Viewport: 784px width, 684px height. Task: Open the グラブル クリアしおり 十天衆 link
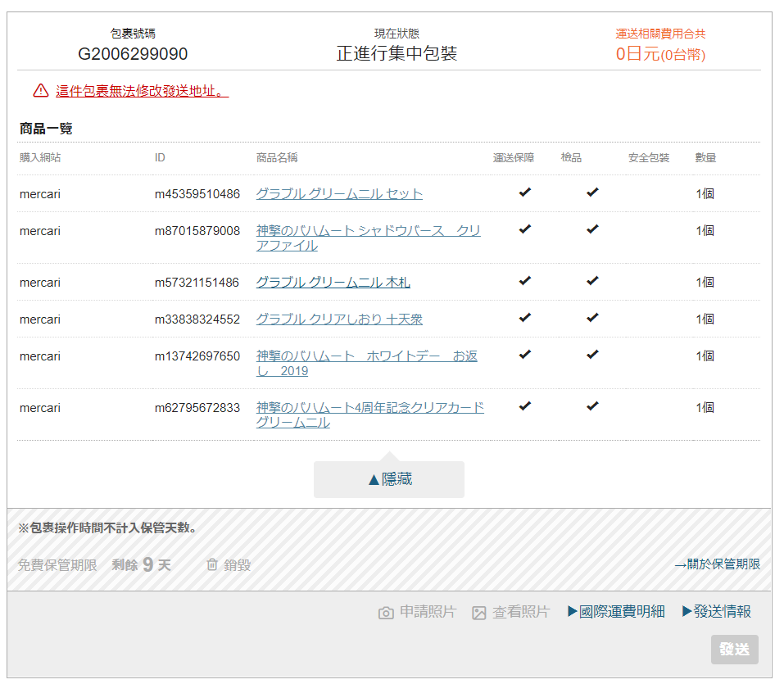(x=339, y=319)
